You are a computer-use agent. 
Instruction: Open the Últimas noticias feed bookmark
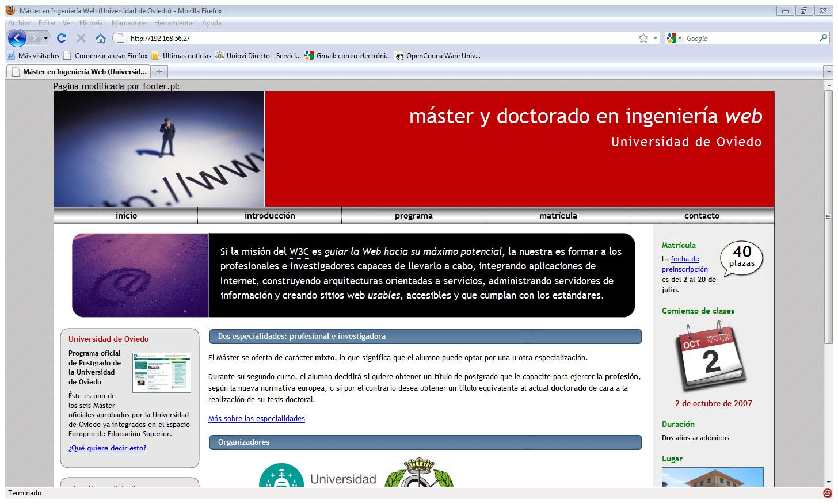click(181, 56)
